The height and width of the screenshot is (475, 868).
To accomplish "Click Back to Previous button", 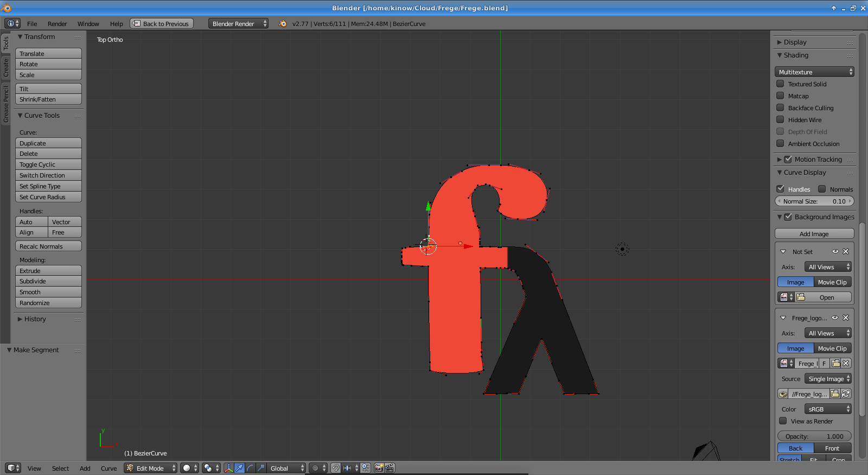I will tap(162, 23).
